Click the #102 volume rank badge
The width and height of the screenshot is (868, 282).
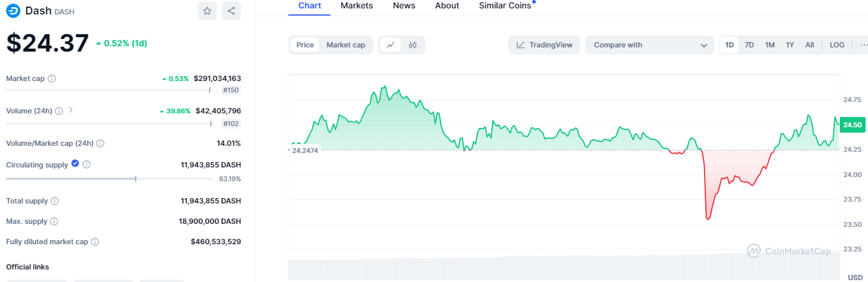231,123
